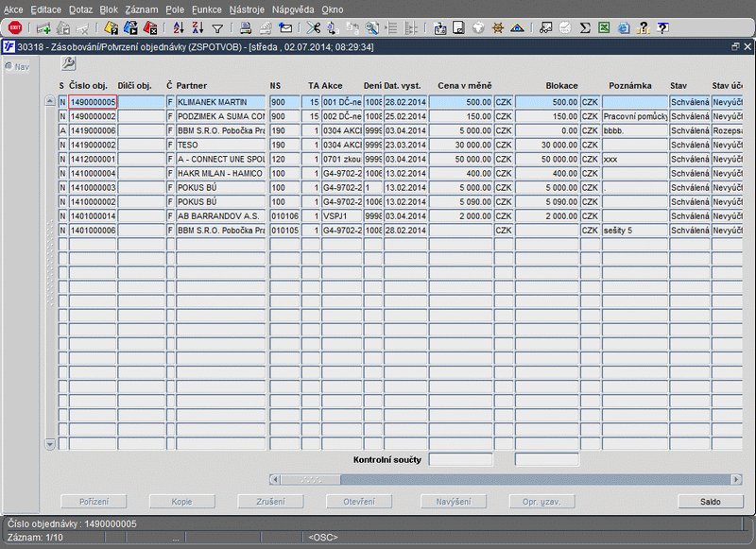Open the Okno menu
This screenshot has height=549, width=756.
point(333,9)
